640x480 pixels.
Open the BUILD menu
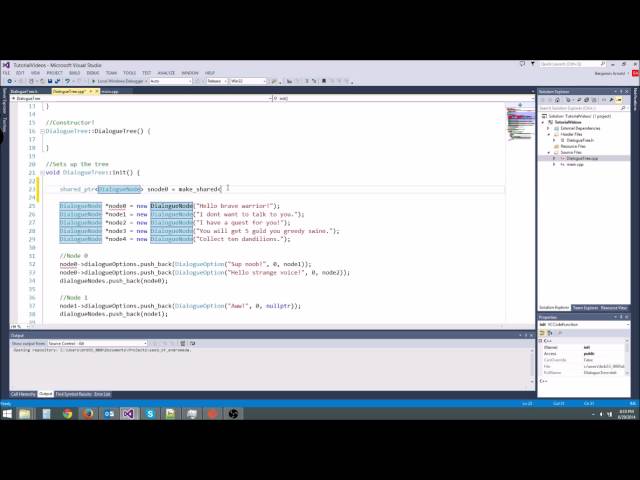pos(74,73)
